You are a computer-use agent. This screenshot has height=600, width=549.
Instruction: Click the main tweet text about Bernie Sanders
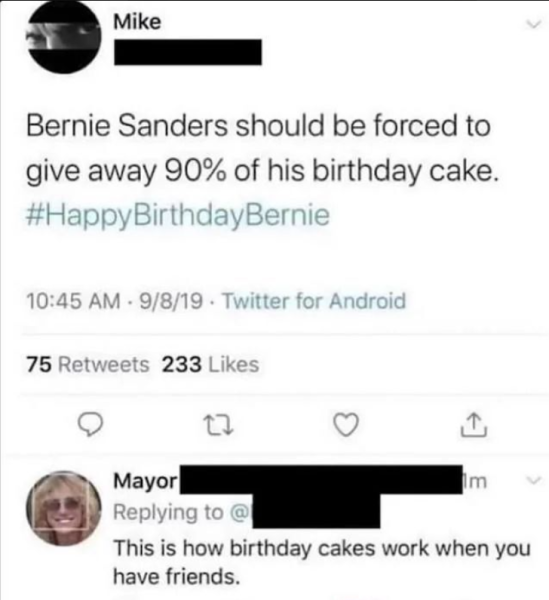point(263,148)
